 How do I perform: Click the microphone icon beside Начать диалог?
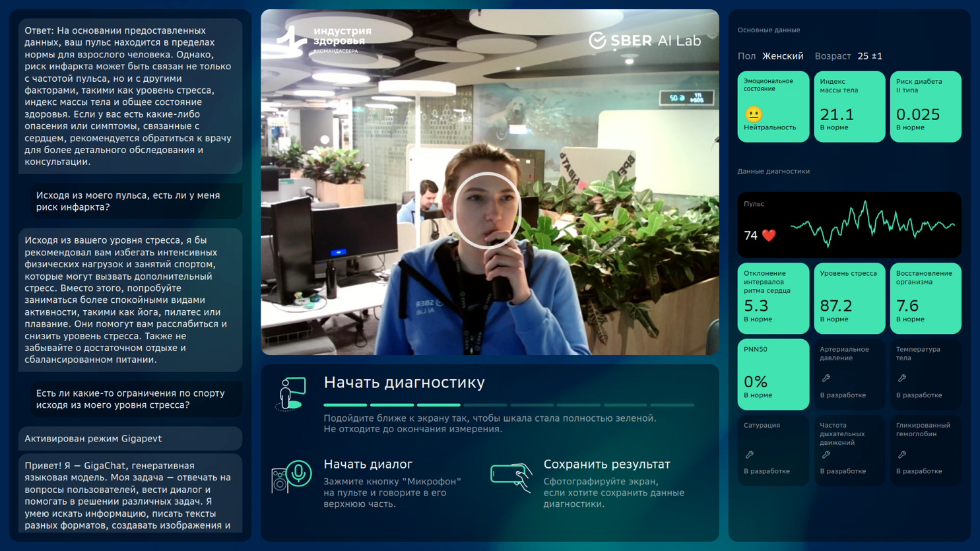291,476
